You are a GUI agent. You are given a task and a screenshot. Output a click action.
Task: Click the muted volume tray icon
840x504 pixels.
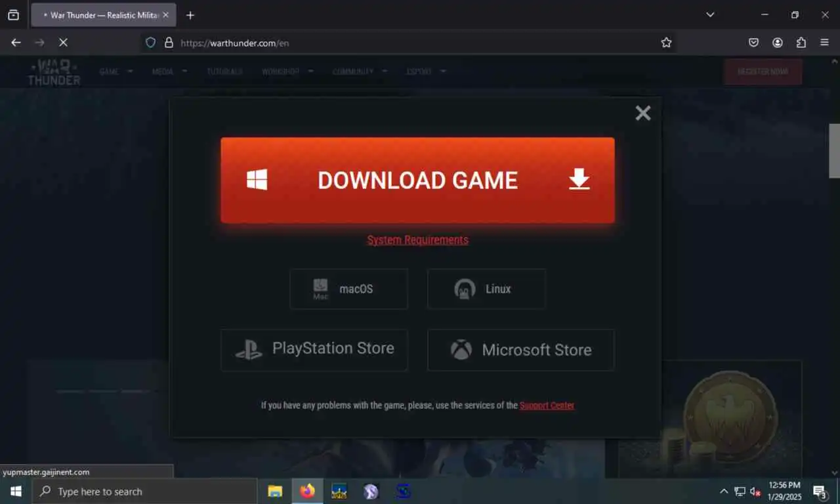point(755,491)
